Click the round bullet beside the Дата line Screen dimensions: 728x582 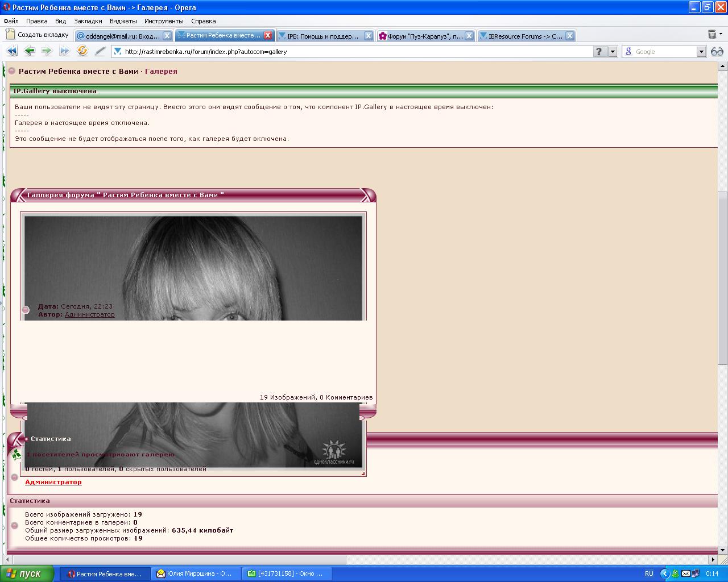click(x=26, y=310)
